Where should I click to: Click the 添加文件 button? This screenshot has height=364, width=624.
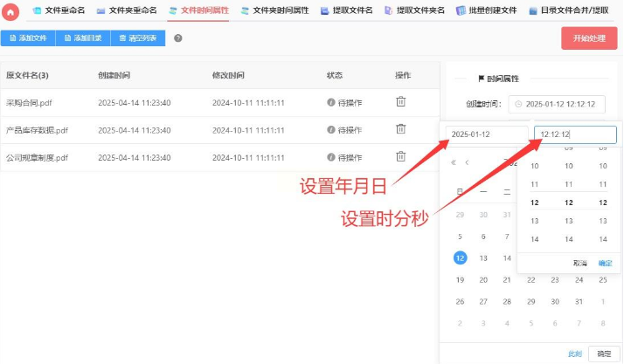click(x=28, y=38)
